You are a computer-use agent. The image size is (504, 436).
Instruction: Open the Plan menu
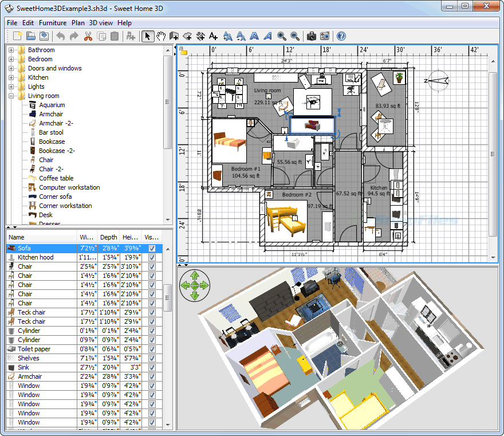[78, 23]
